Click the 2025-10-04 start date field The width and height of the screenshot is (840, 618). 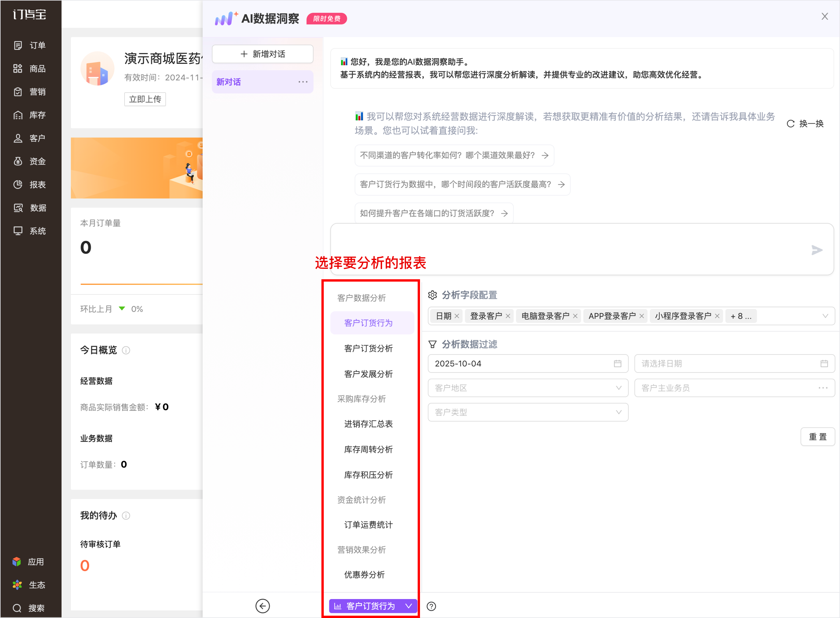(527, 364)
